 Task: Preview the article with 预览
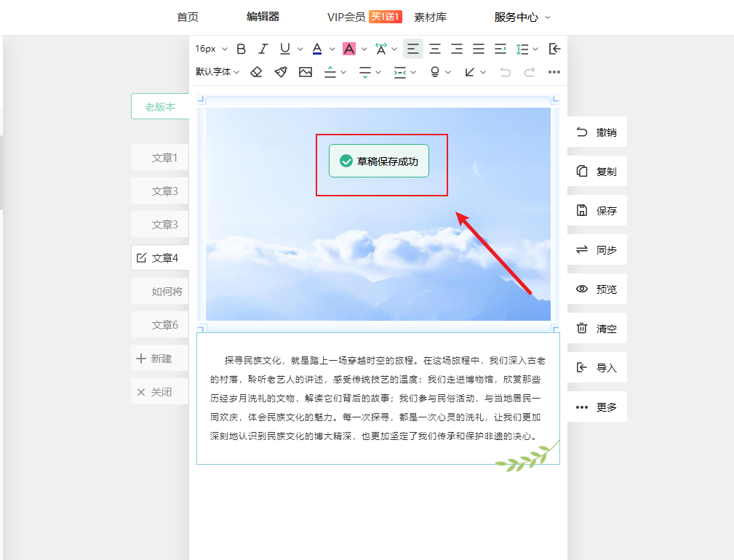coord(597,289)
